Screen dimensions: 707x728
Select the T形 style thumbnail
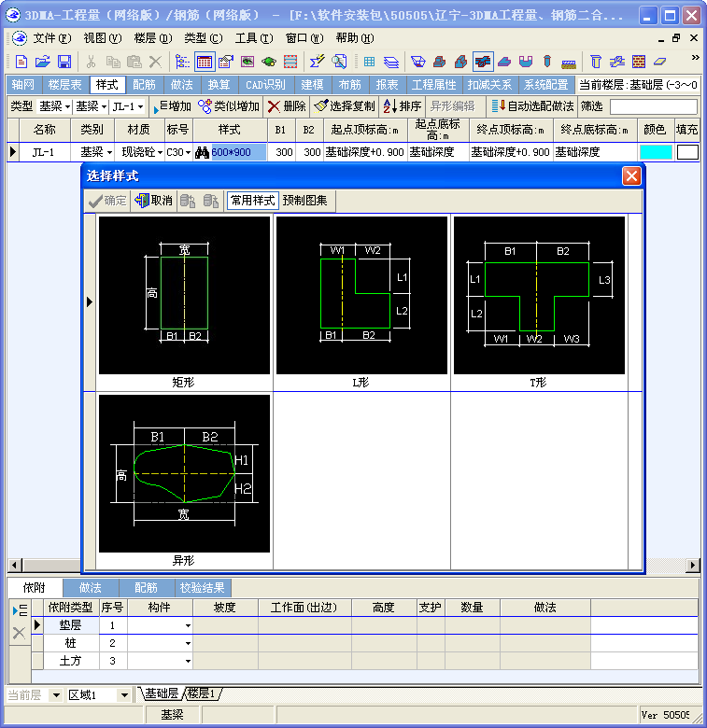539,295
